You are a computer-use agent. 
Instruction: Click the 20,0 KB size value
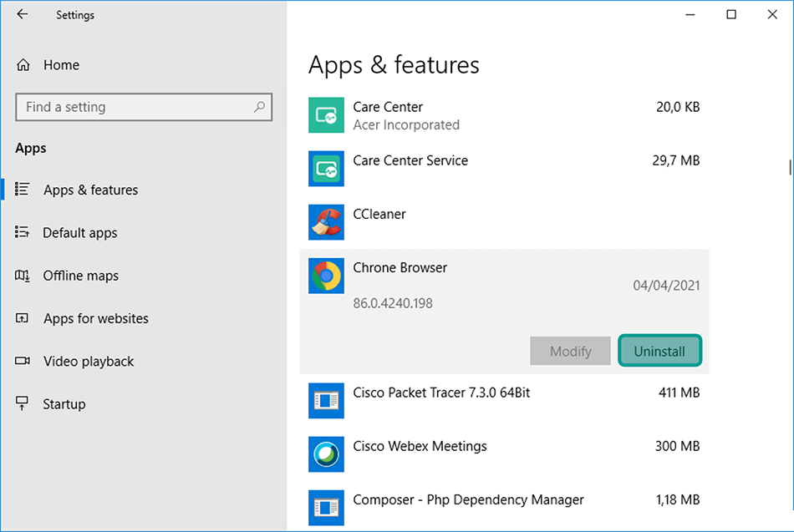(678, 107)
